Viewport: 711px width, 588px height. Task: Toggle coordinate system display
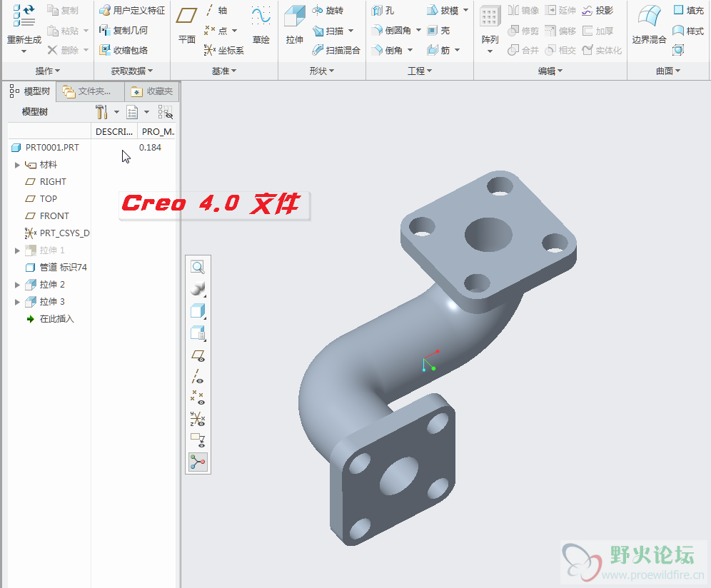198,419
